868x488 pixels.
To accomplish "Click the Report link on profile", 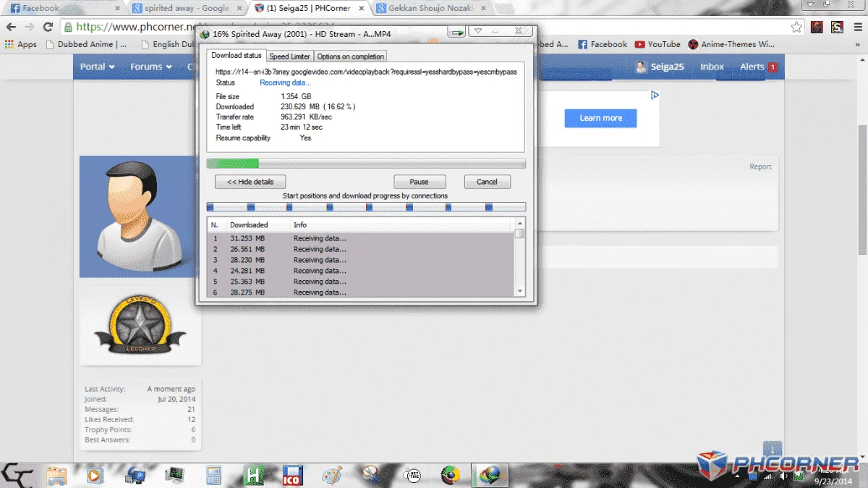I will click(x=760, y=167).
